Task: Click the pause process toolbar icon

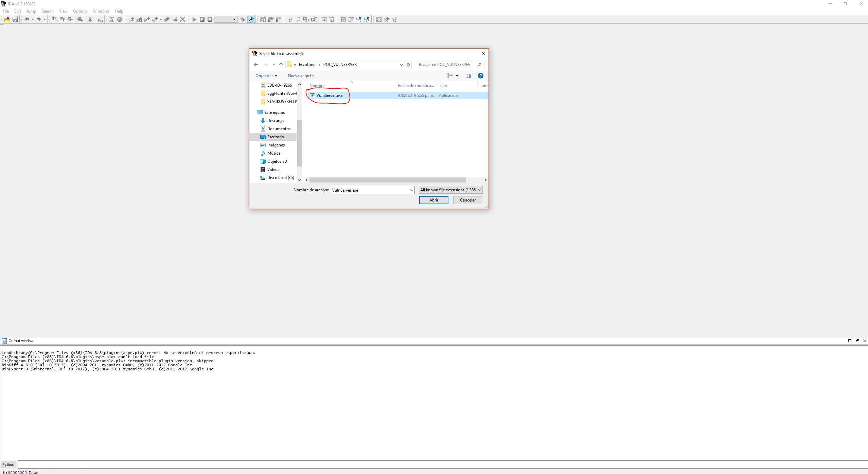Action: point(202,19)
